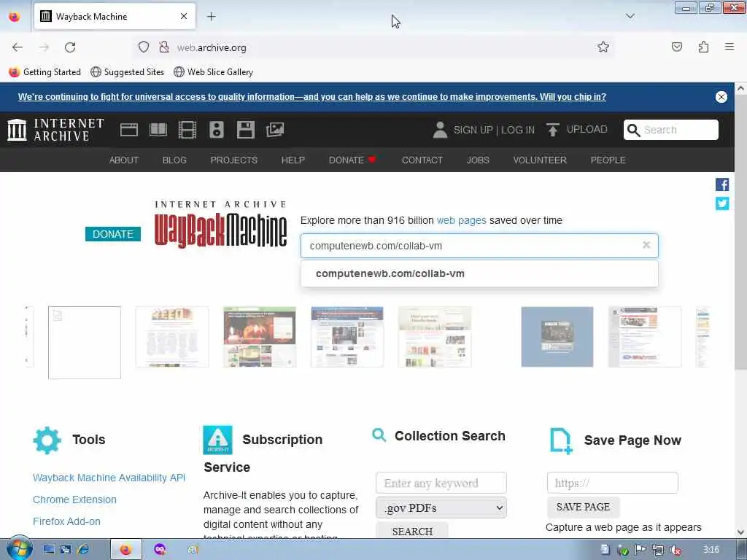The width and height of the screenshot is (747, 560).
Task: Open the VOLUNTEER menu item
Action: tap(540, 160)
